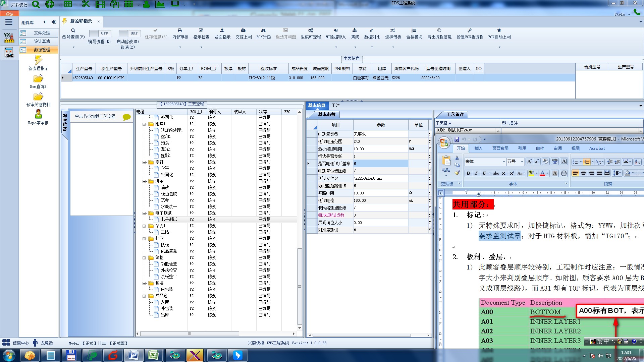
Task: Toggle center text alignment in Word
Action: tap(583, 173)
